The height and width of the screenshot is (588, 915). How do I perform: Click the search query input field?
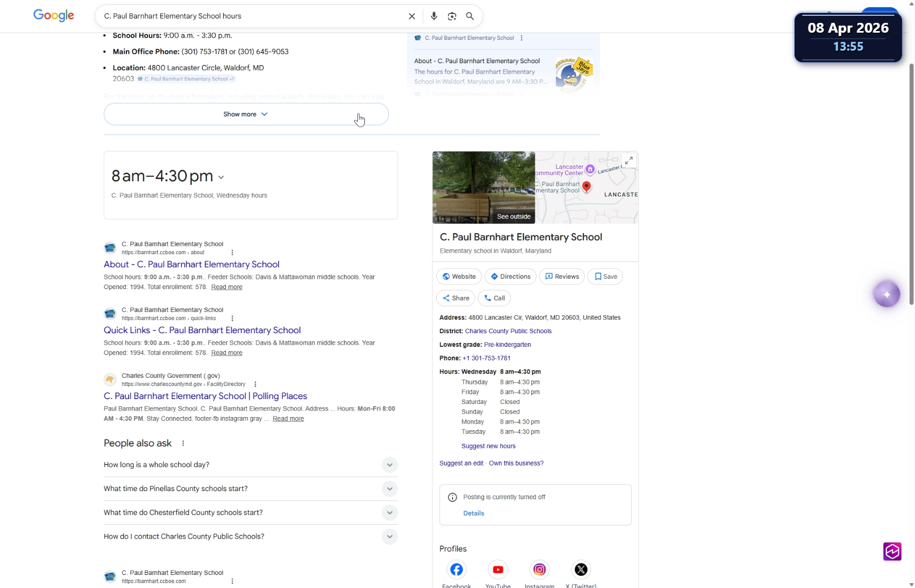253,16
